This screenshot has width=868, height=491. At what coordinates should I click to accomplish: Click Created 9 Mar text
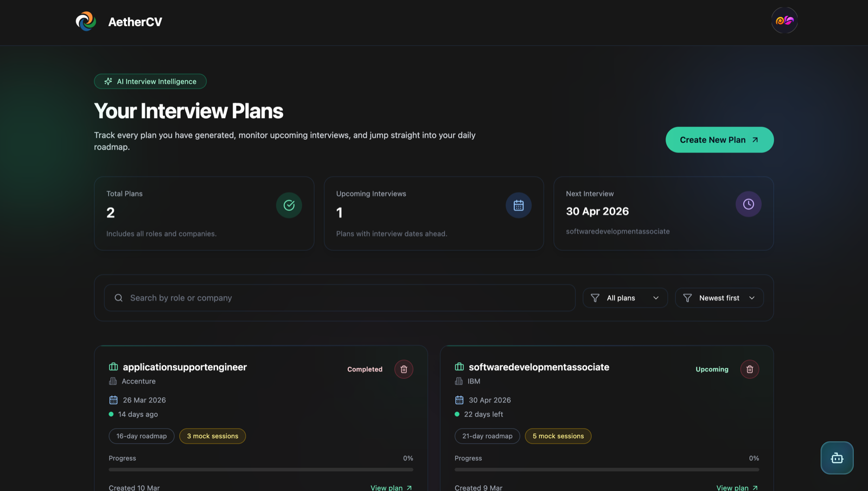(x=478, y=488)
